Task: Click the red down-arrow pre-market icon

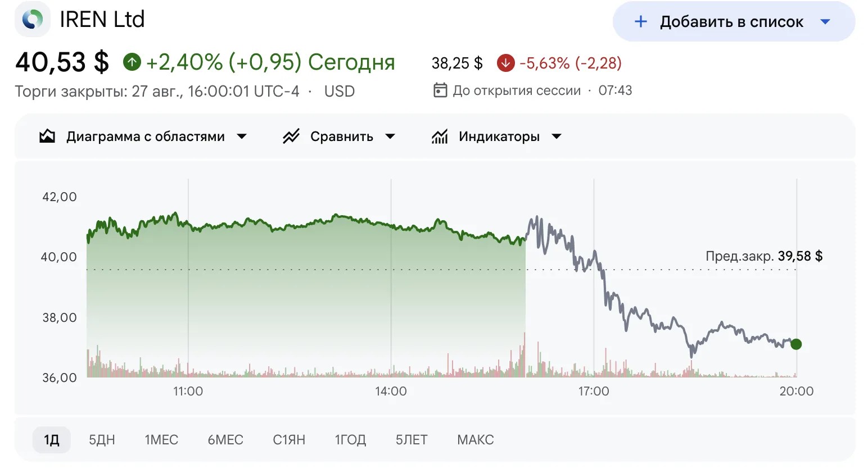Action: (x=505, y=63)
